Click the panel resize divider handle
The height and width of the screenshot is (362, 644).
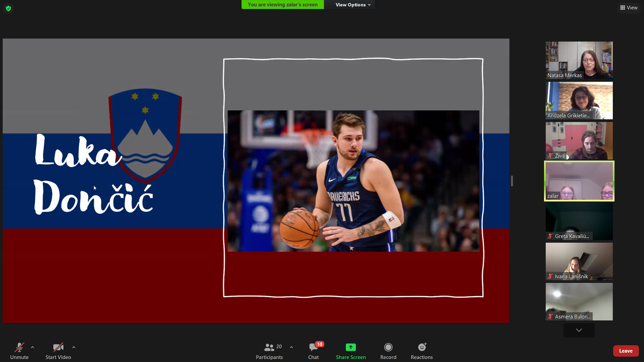pyautogui.click(x=512, y=181)
